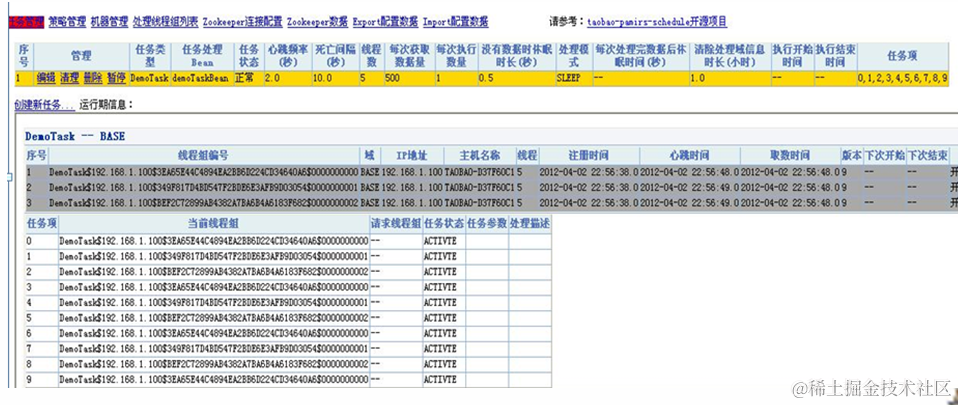Click the 取数时间 column header

(x=789, y=155)
